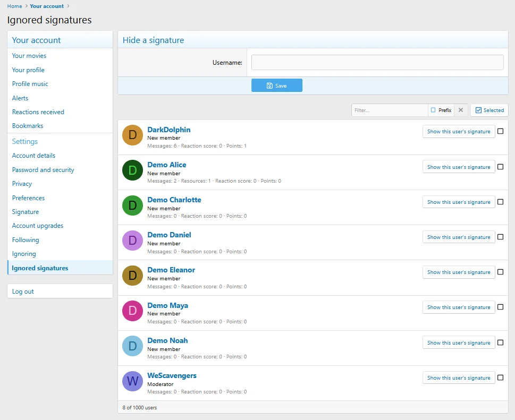Toggle the Selected checkbox button
The height and width of the screenshot is (420, 515).
click(489, 110)
